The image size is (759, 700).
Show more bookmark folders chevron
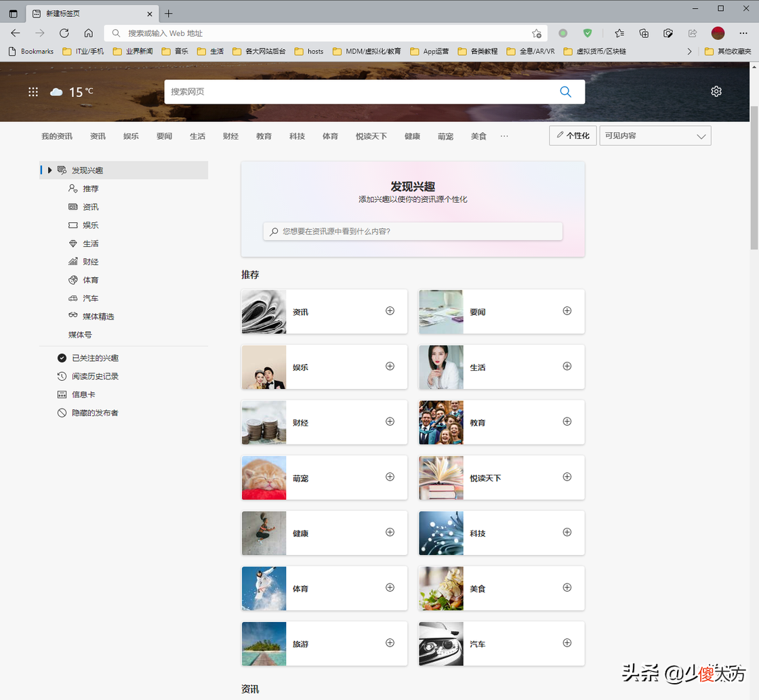689,52
